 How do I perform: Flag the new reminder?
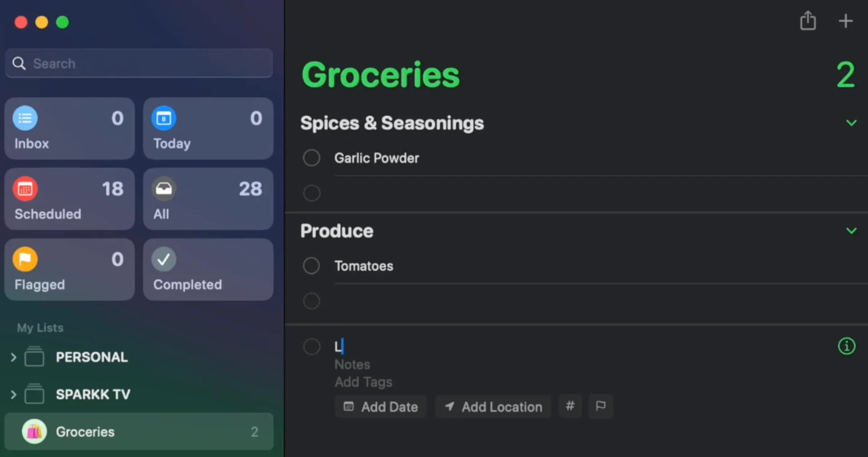(x=600, y=406)
